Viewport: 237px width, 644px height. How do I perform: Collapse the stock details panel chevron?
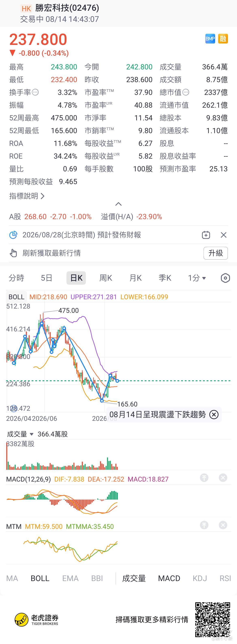[x=118, y=204]
